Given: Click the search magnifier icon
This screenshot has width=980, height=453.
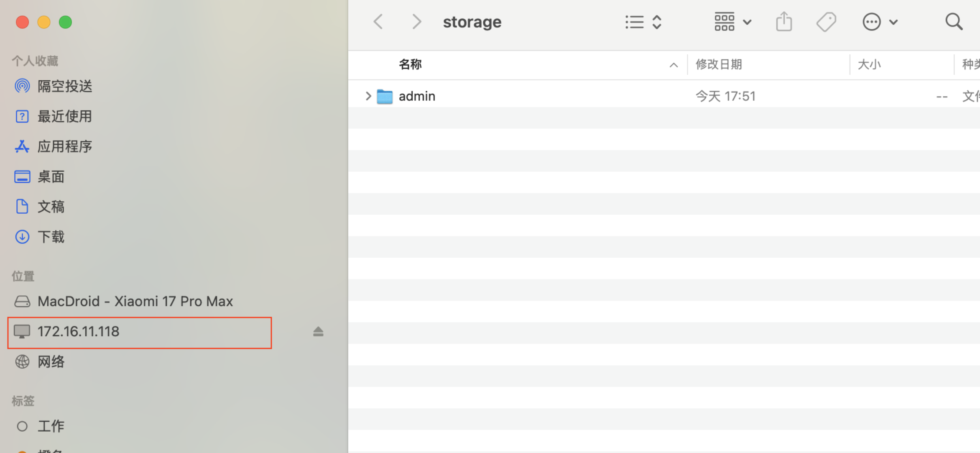Looking at the screenshot, I should coord(954,22).
